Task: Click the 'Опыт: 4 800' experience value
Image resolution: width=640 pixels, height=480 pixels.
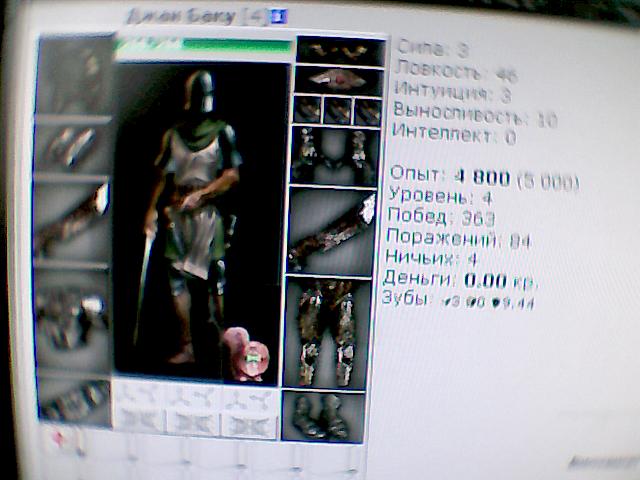Action: 484,178
